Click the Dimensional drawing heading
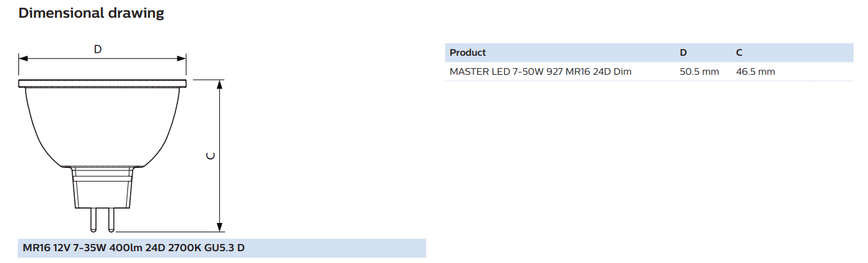The width and height of the screenshot is (868, 263). coord(91,13)
